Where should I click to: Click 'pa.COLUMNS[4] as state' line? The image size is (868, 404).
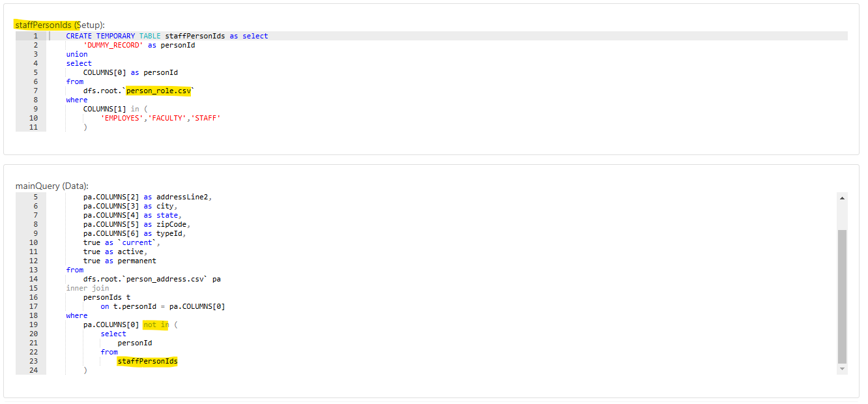[133, 215]
